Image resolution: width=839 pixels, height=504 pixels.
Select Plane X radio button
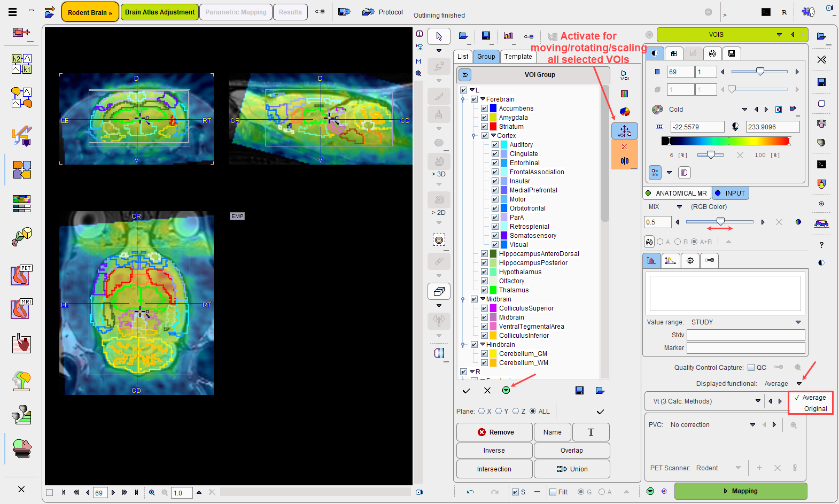[x=481, y=412]
